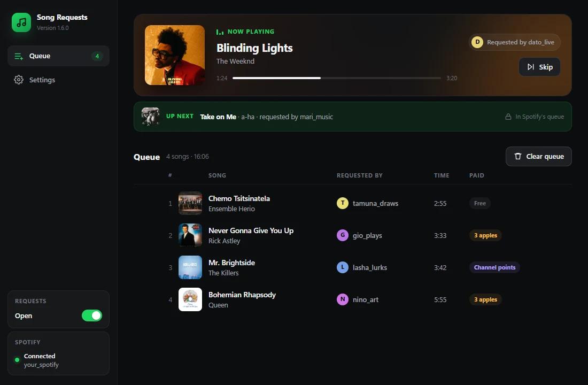The image size is (588, 385).
Task: Click the your_spotify account name
Action: [41, 365]
